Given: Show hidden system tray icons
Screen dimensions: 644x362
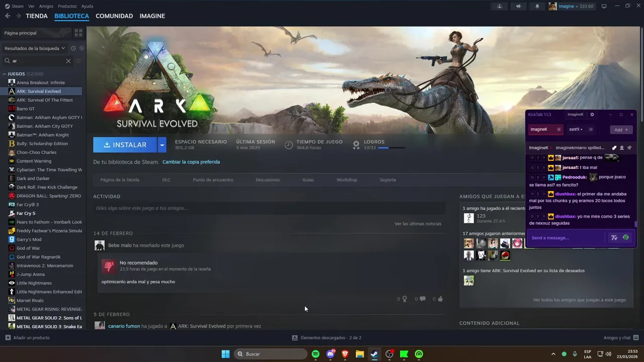Looking at the screenshot, I should (x=553, y=354).
